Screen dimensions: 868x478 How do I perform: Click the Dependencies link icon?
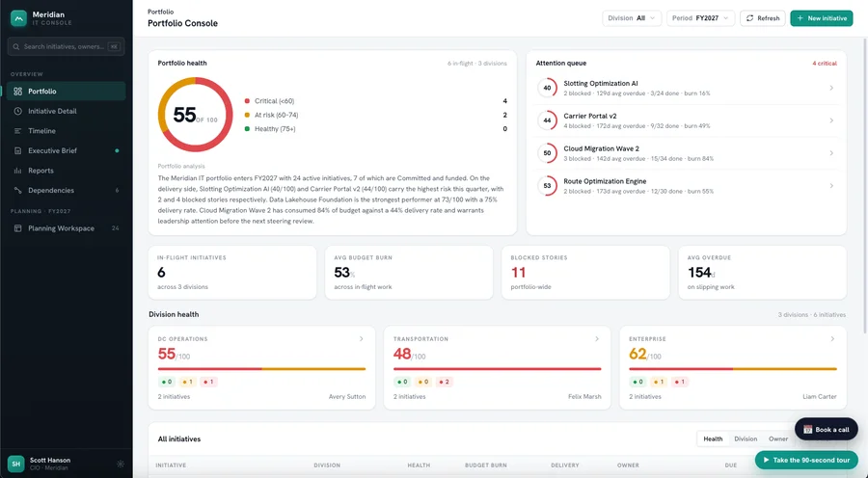point(17,190)
